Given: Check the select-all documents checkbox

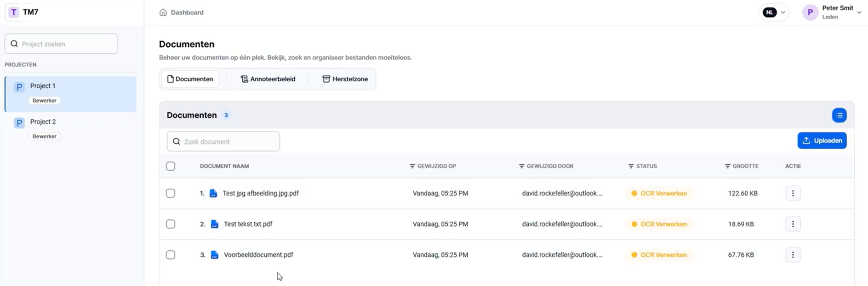Looking at the screenshot, I should coord(171,166).
